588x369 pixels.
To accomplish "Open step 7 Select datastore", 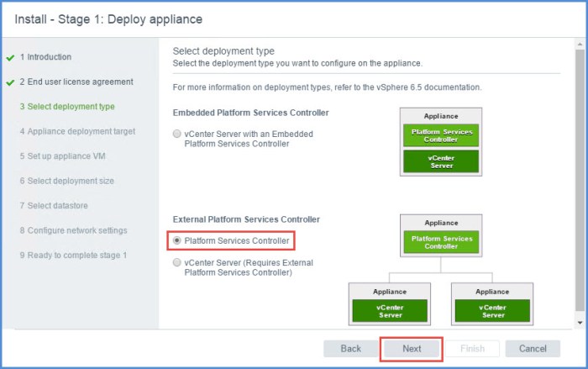I will (x=54, y=206).
